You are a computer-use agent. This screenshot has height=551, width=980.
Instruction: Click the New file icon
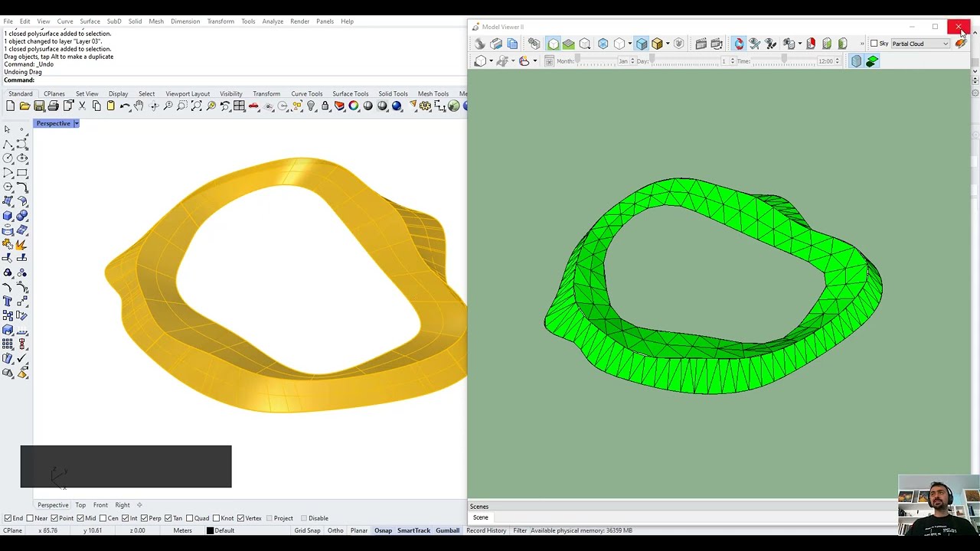(x=10, y=106)
